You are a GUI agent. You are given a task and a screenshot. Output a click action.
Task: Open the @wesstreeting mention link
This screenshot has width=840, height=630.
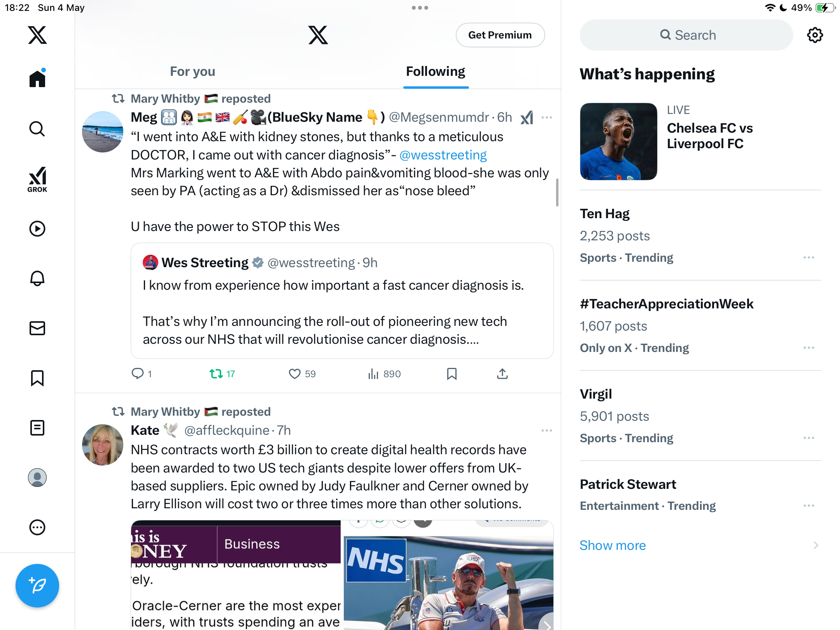pos(443,155)
